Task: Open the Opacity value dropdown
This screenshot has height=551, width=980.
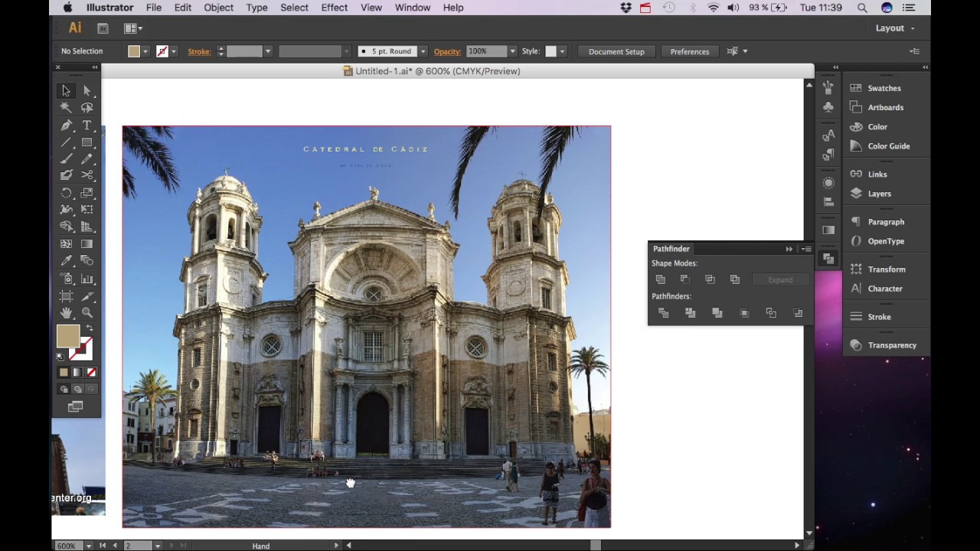Action: click(x=512, y=51)
